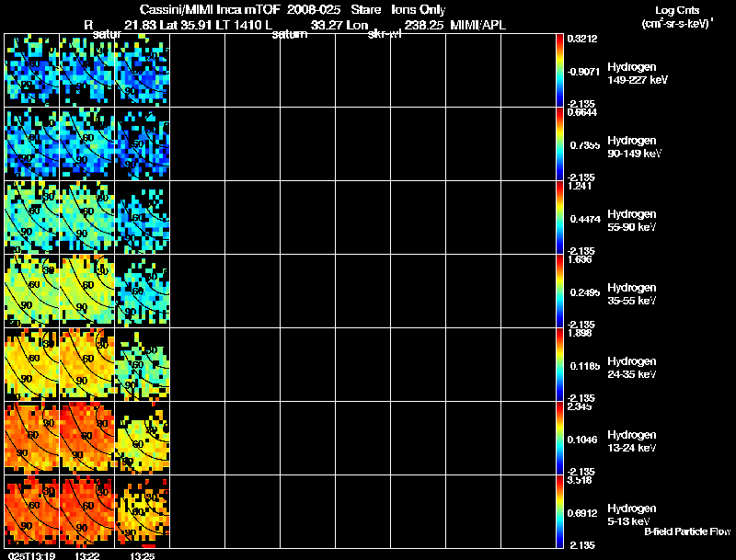Click the color bar for Hydrogen 90-149 keV

[x=559, y=144]
